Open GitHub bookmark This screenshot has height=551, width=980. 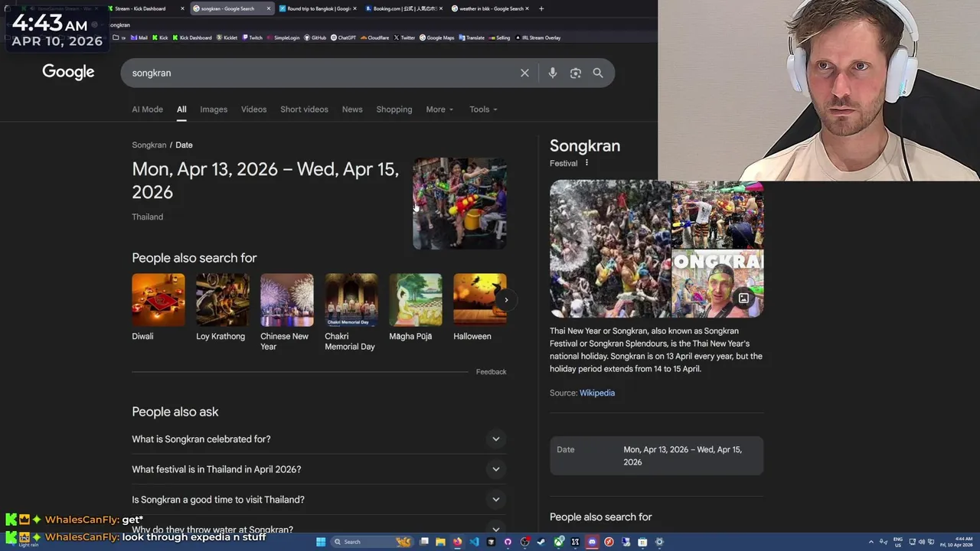click(x=315, y=37)
